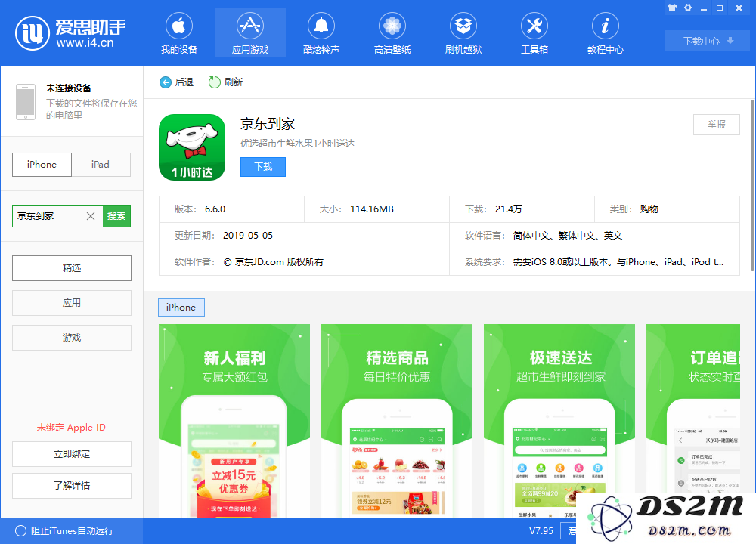Switch to the iPhone device tab in sidebar
This screenshot has height=544, width=756.
coord(42,165)
